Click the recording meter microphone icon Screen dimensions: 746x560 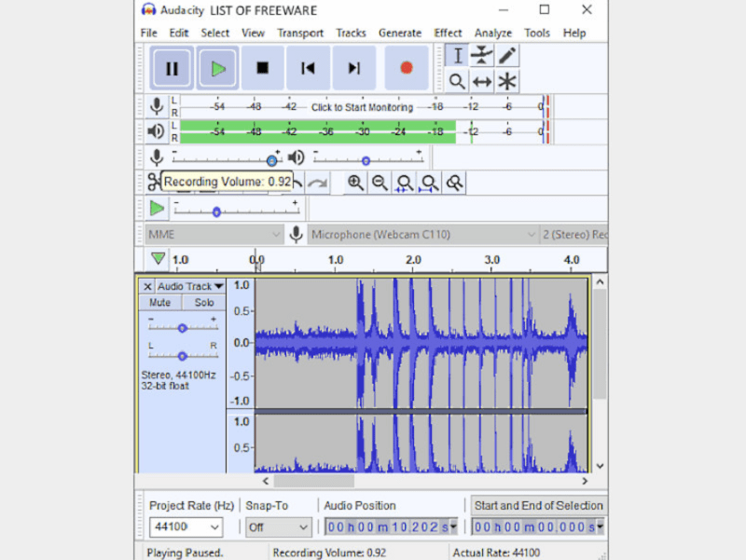[x=157, y=106]
